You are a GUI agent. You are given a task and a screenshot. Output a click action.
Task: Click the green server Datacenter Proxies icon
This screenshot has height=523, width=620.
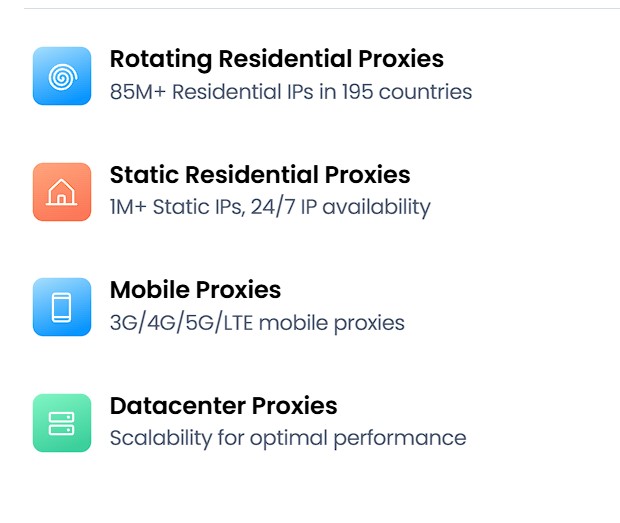point(61,422)
